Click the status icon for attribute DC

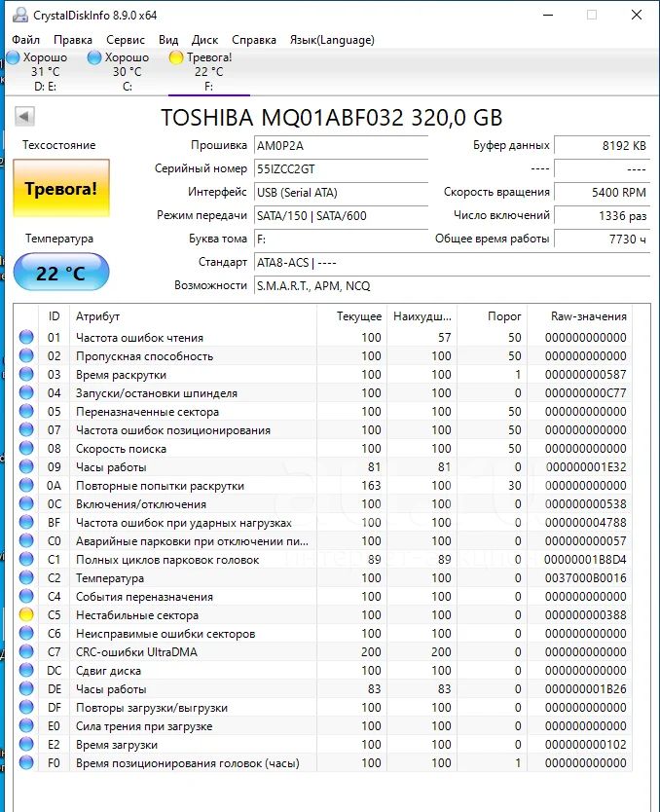[x=26, y=670]
